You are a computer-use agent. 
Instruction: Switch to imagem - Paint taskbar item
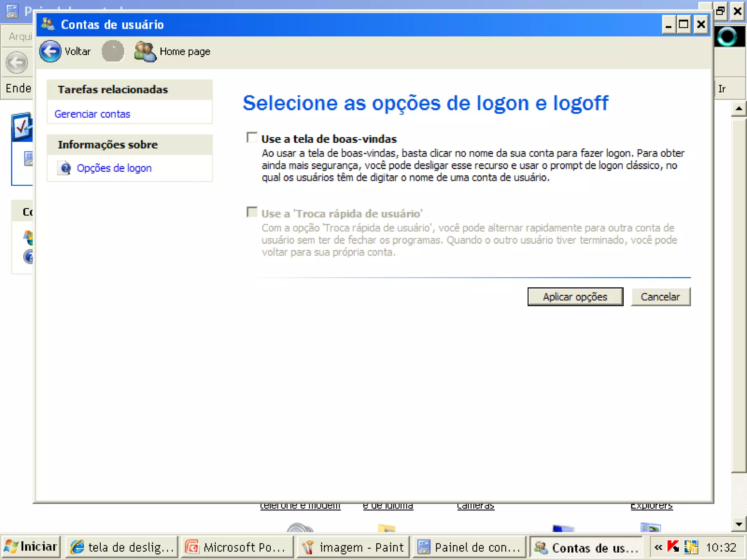click(353, 547)
